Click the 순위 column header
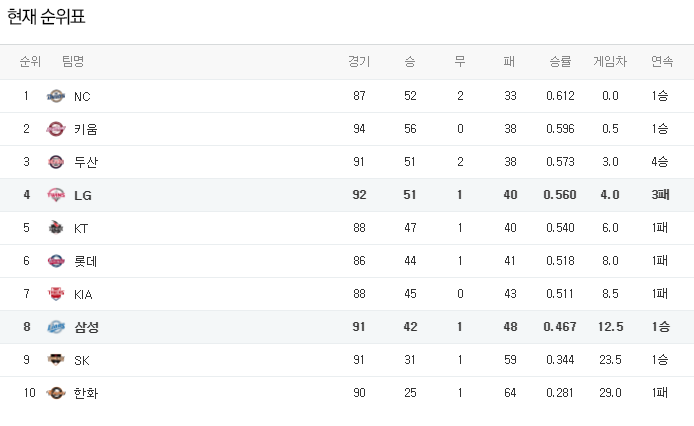Image resolution: width=694 pixels, height=426 pixels. [x=30, y=62]
